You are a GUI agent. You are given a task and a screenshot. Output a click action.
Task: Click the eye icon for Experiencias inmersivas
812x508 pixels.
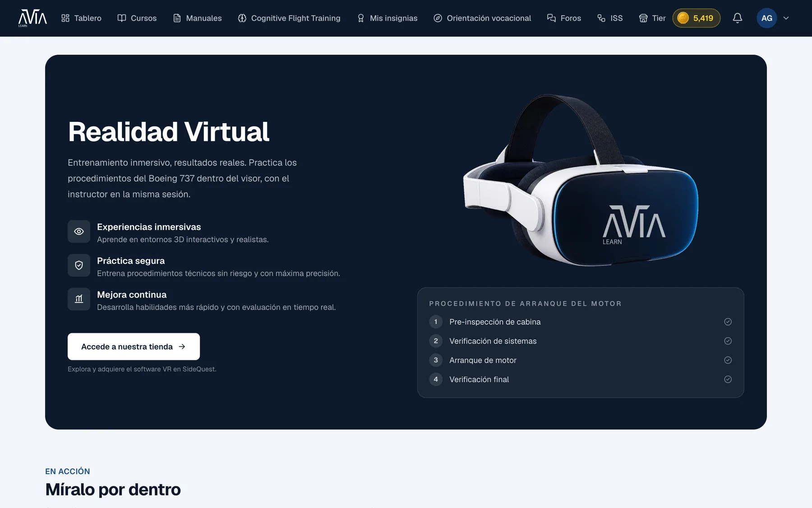79,231
